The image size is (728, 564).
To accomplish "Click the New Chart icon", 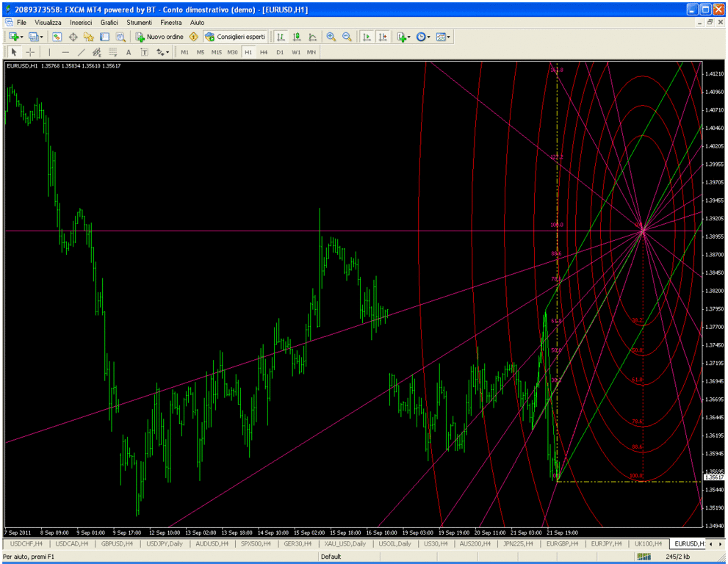I will [13, 37].
